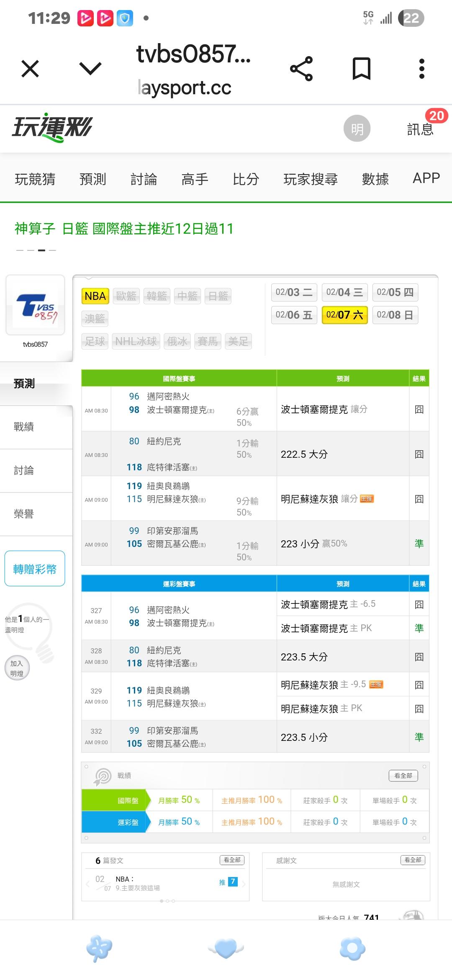Select the 賽馬 sport filter
Screen dimensions: 452x980
pyautogui.click(x=208, y=341)
